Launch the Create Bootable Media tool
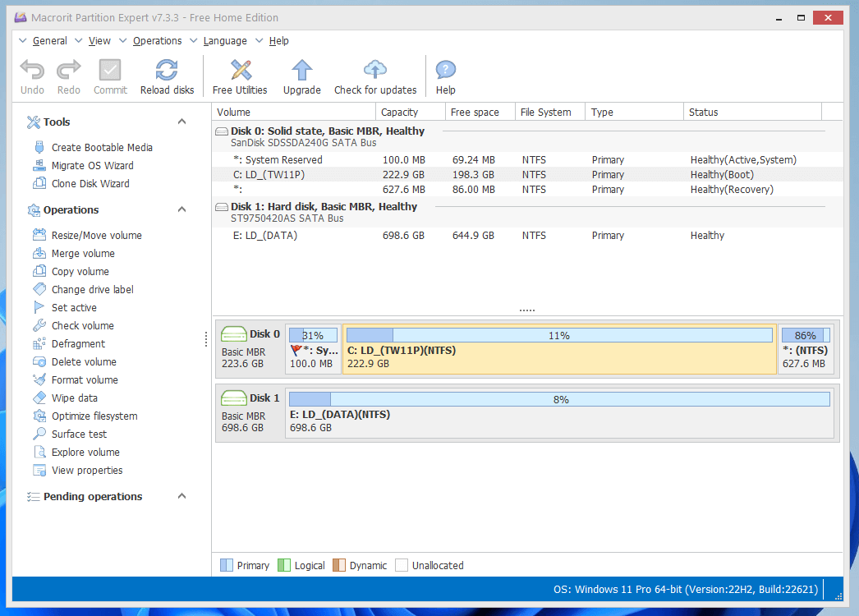 (x=102, y=148)
